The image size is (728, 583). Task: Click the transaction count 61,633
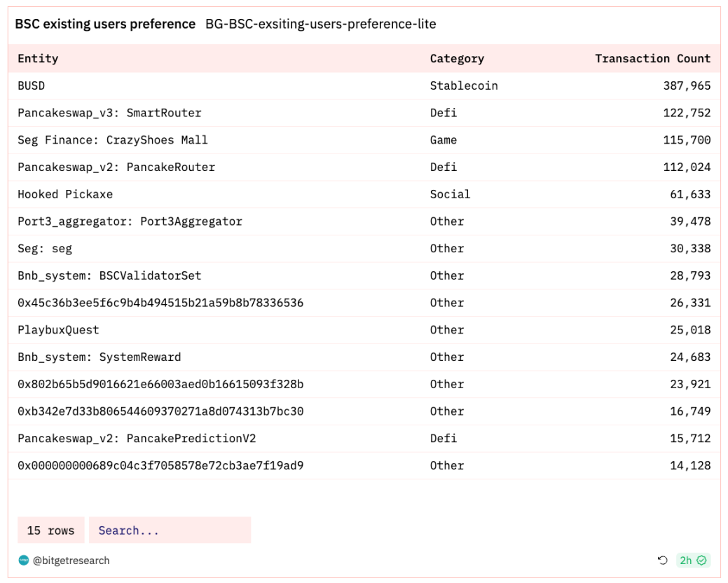[x=690, y=195]
